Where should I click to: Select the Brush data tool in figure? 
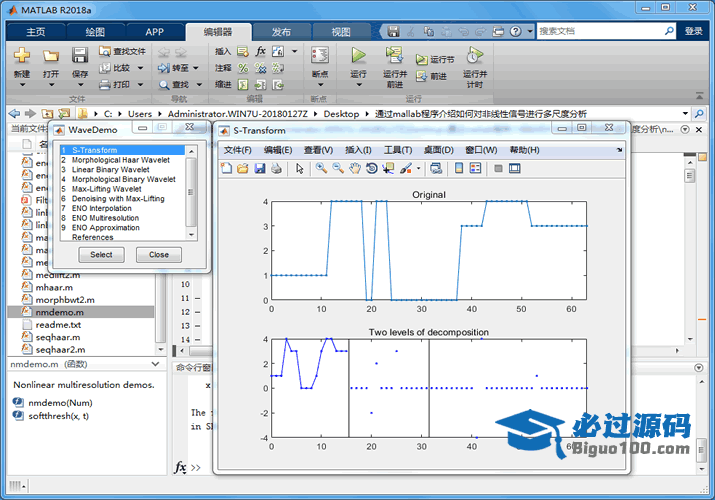click(405, 168)
